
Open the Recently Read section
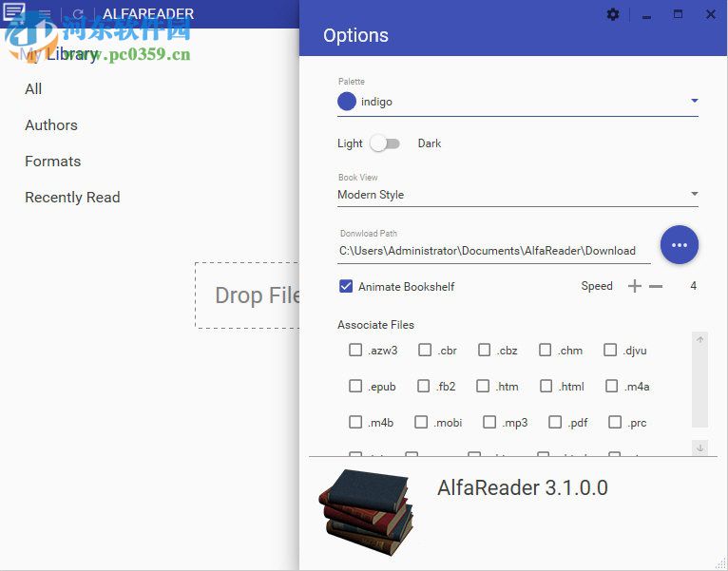(x=72, y=198)
